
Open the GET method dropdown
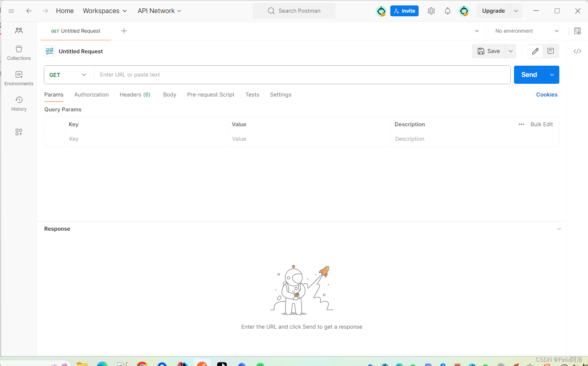68,75
